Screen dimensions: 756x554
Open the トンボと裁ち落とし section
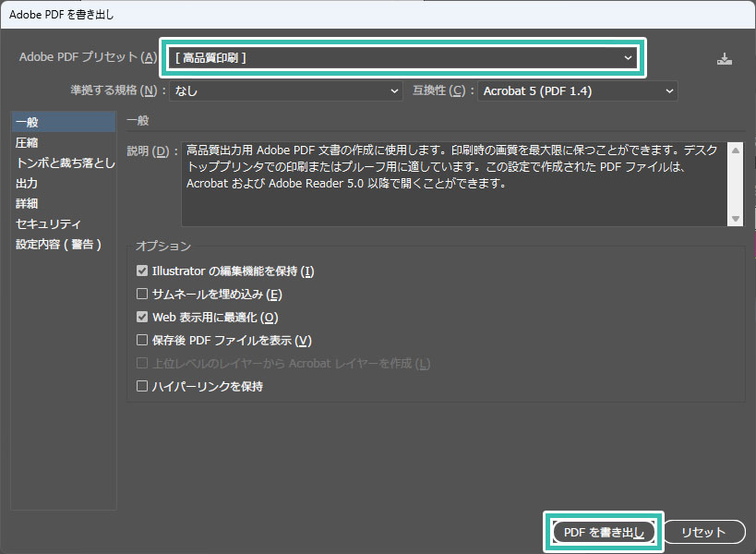tap(65, 163)
